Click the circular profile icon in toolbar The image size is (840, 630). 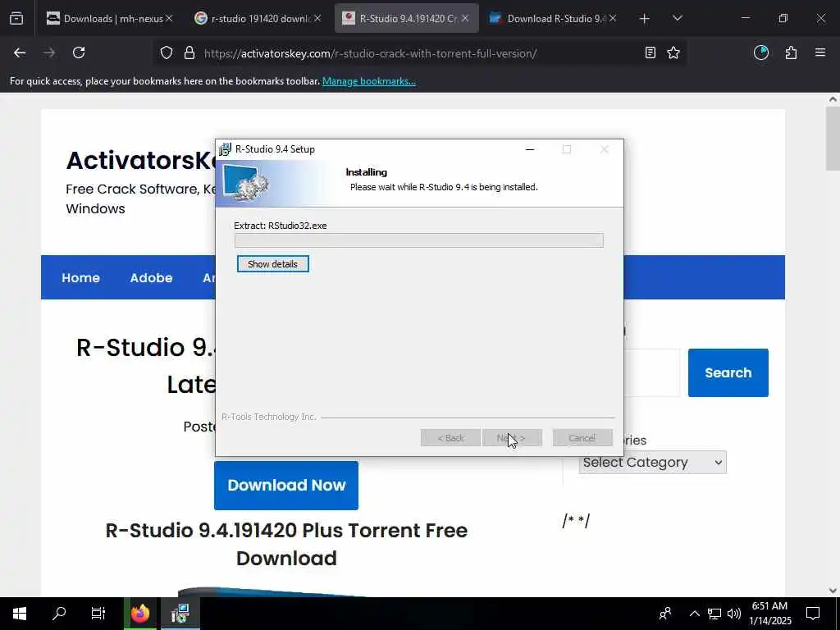coord(760,52)
